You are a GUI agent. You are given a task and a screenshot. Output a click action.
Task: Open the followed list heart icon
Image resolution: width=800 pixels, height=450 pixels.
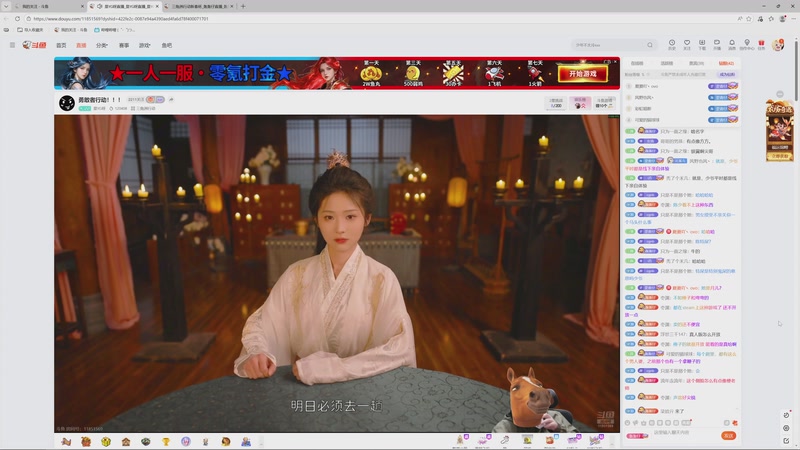coord(687,44)
